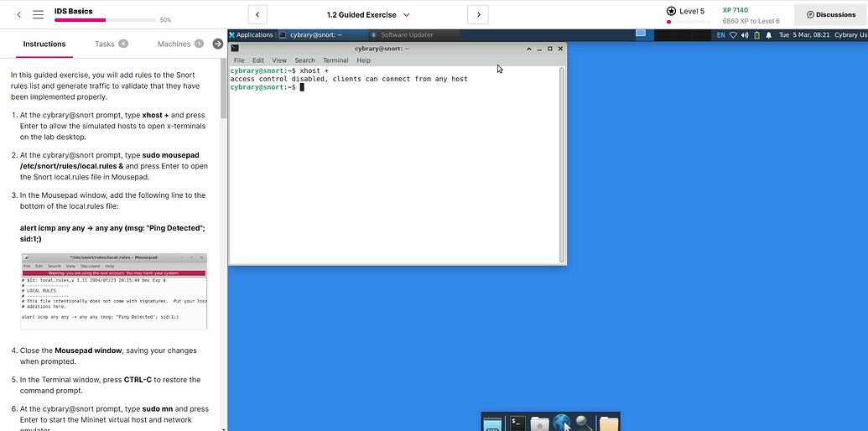Open the Applications menu in the panel
This screenshot has width=868, height=431.
tap(251, 35)
